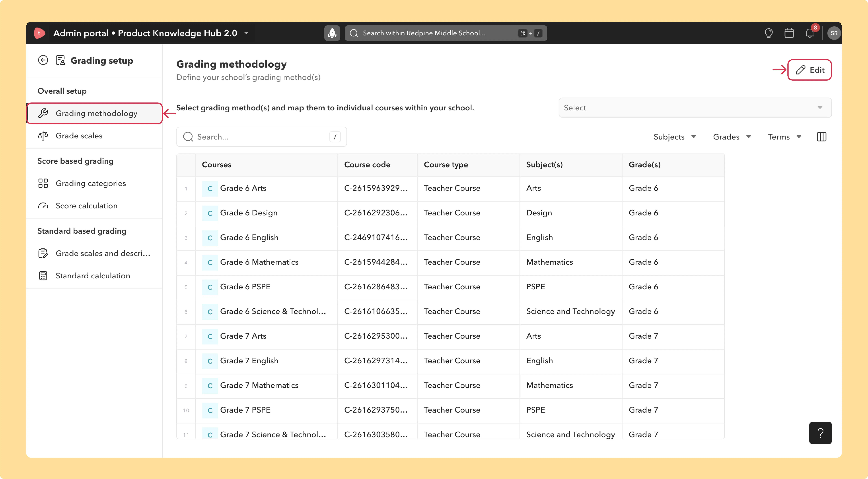The image size is (868, 479).
Task: Open the Subjects filter dropdown
Action: 675,137
